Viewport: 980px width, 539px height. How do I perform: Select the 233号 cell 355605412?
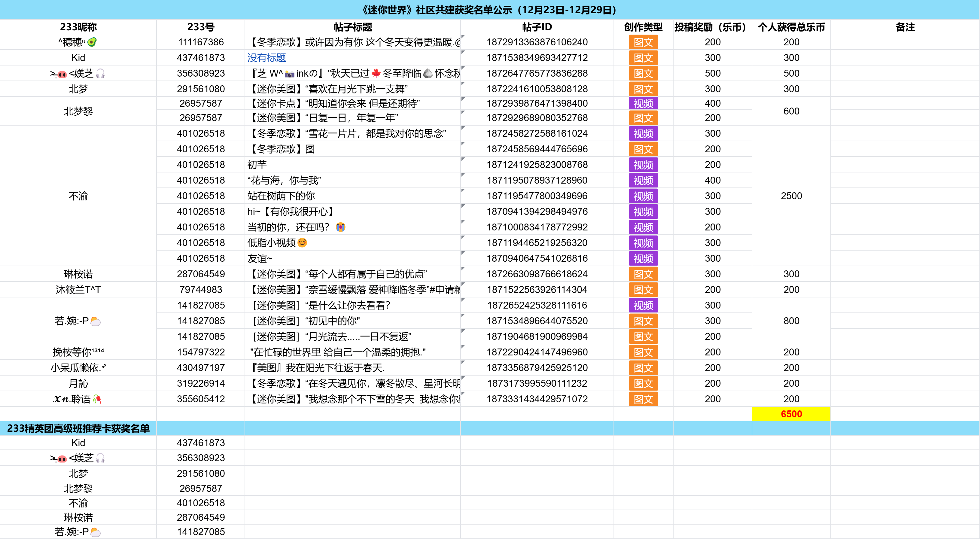pyautogui.click(x=200, y=399)
